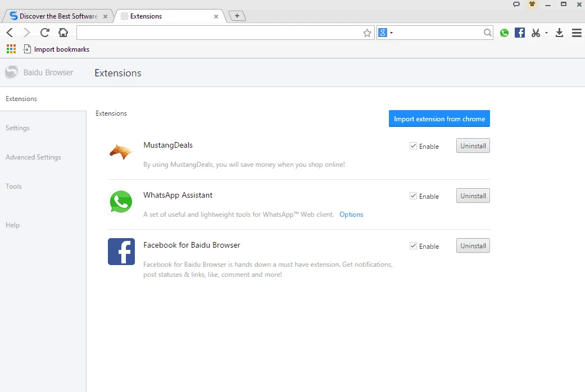Click the WhatsApp Assistant extension name
Screen dimensions: 585x392
(178, 195)
